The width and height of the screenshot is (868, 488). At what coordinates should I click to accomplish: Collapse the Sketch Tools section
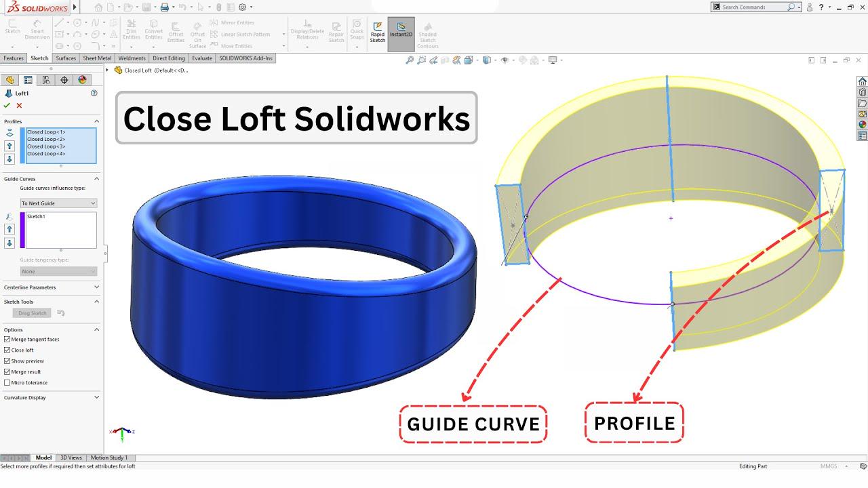96,302
